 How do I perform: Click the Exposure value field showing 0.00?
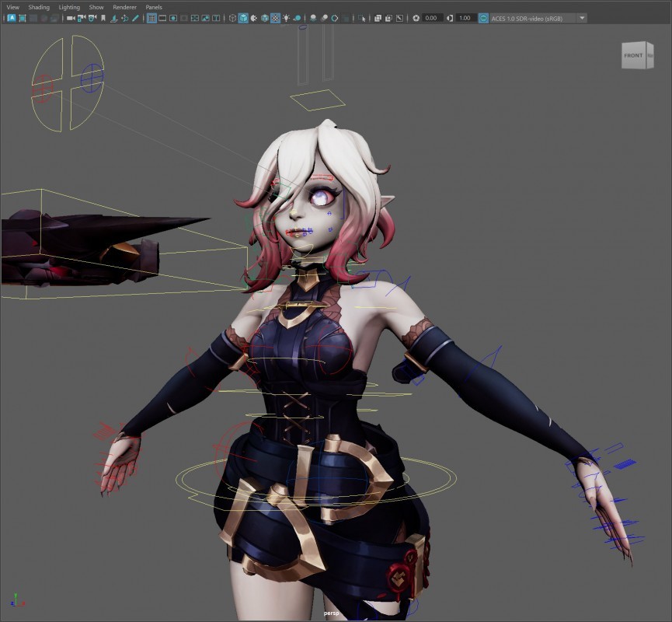click(x=433, y=18)
